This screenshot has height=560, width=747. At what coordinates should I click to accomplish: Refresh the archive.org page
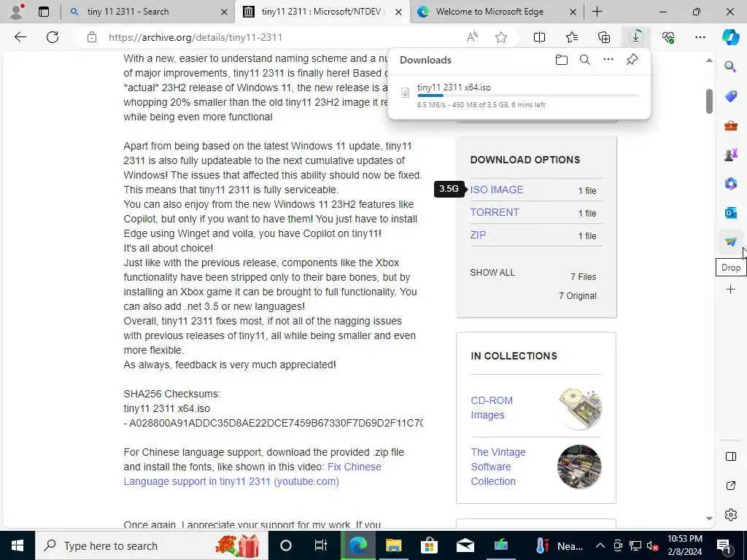(53, 37)
